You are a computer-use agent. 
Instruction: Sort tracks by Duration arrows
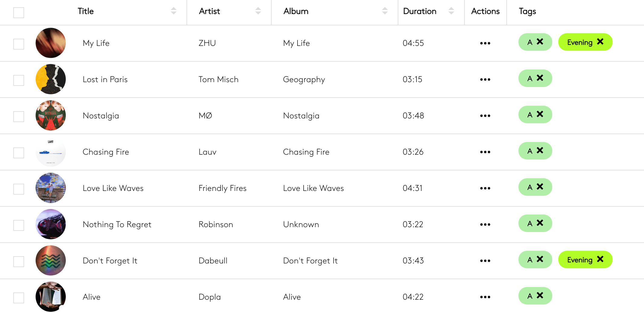coord(451,11)
